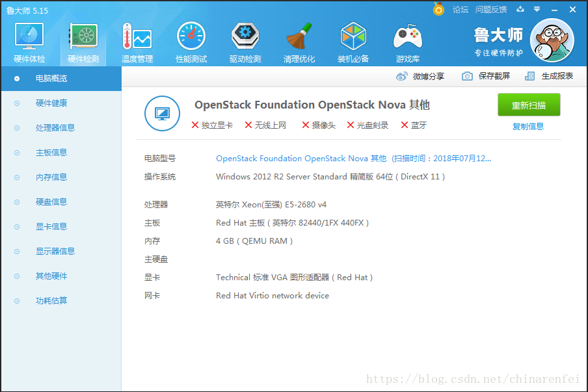The height and width of the screenshot is (392, 588).
Task: Select 电脑概览 overview in sidebar
Action: [61, 79]
